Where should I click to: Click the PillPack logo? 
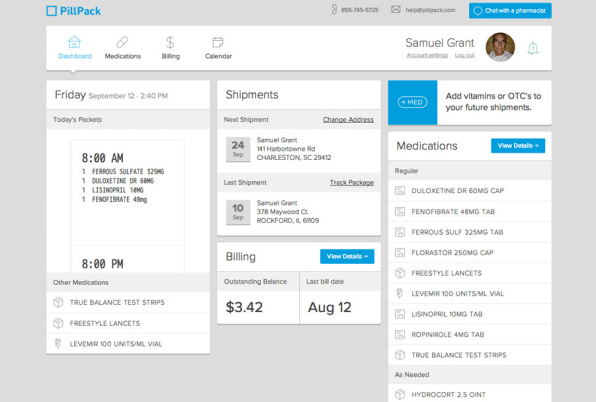(x=73, y=11)
